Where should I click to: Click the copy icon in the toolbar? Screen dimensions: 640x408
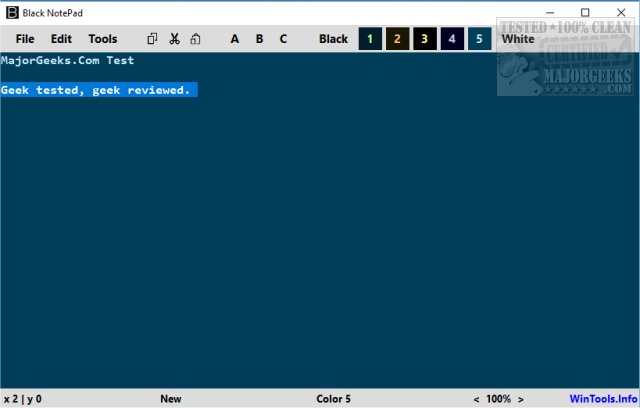coord(152,39)
